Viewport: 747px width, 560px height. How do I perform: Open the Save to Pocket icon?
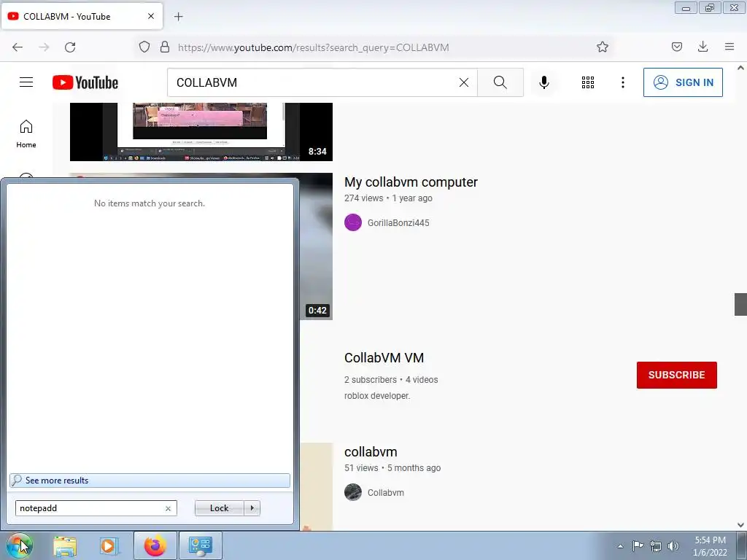coord(676,47)
